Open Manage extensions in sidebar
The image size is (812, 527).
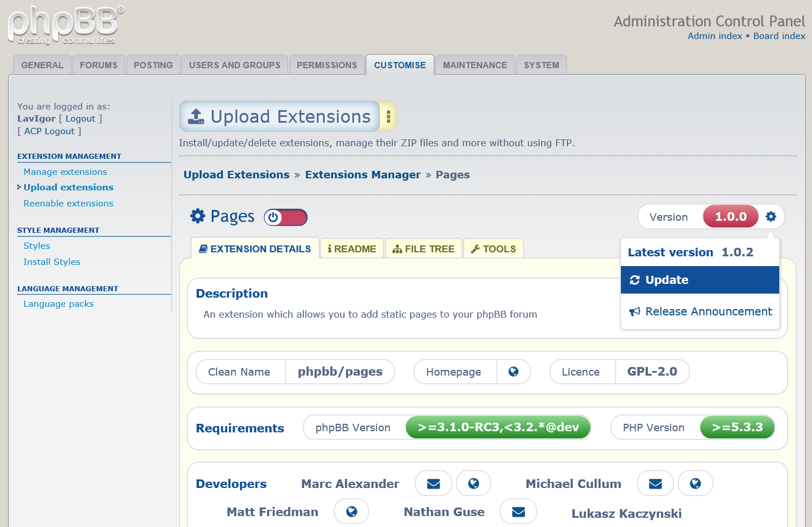(x=65, y=171)
